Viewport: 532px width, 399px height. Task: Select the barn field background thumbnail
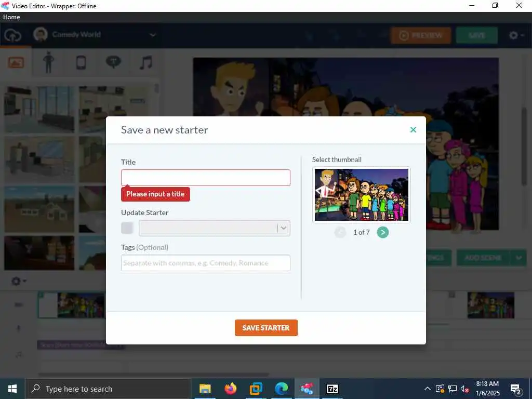click(x=39, y=209)
